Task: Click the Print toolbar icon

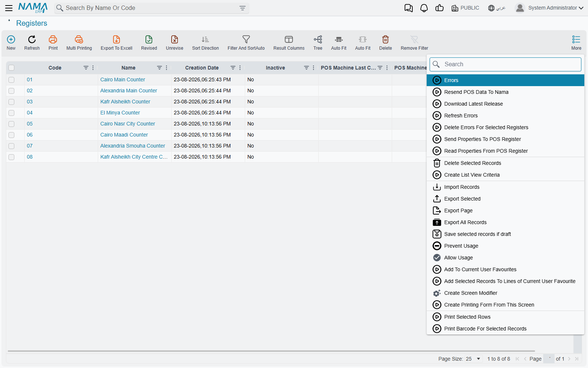Action: pyautogui.click(x=53, y=43)
